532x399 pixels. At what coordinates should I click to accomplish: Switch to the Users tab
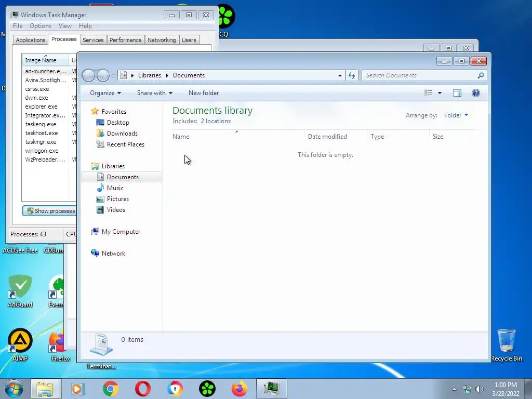[189, 40]
